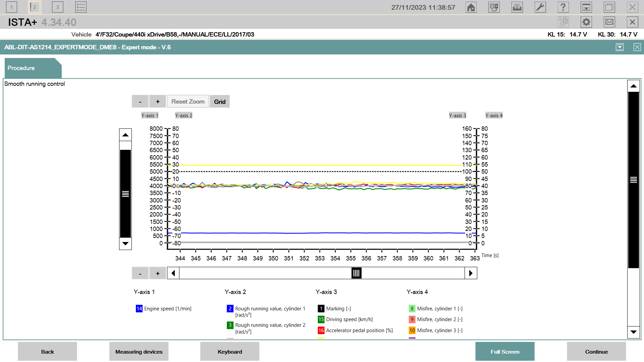Open the help question mark icon
The width and height of the screenshot is (644, 362).
[x=563, y=7]
